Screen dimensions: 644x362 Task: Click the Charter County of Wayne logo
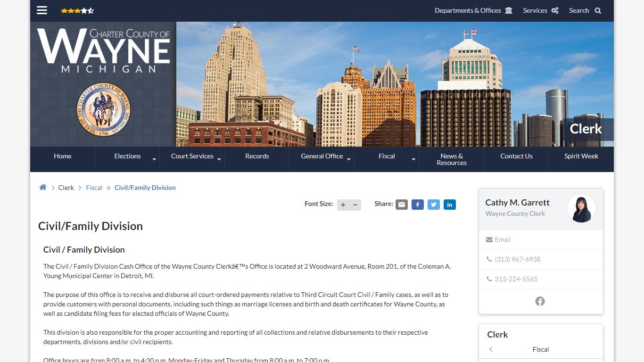pos(103,50)
